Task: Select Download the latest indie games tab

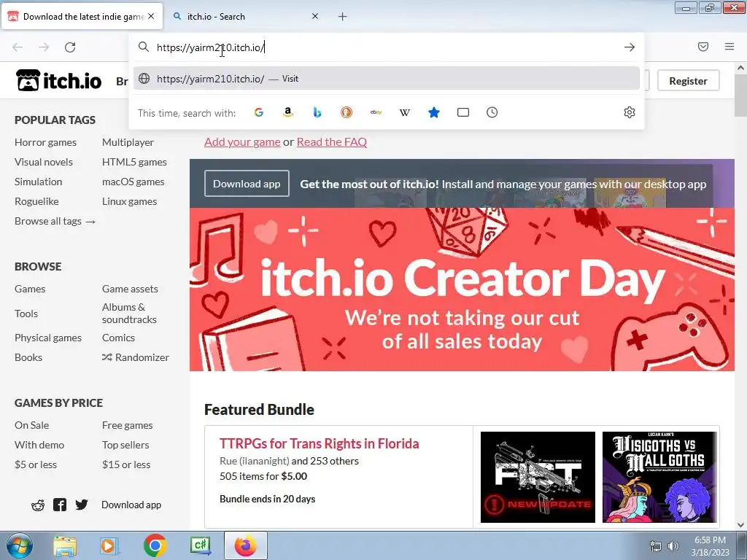Action: point(82,17)
